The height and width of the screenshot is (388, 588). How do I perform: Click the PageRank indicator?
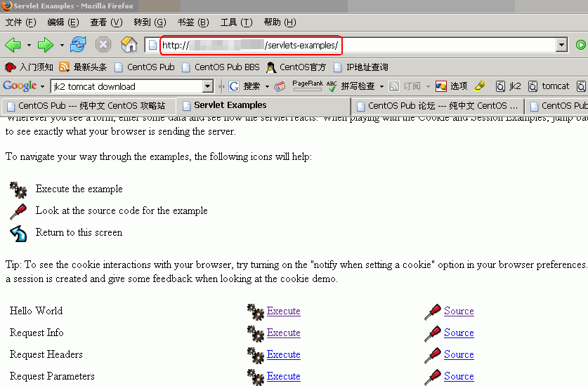point(308,86)
